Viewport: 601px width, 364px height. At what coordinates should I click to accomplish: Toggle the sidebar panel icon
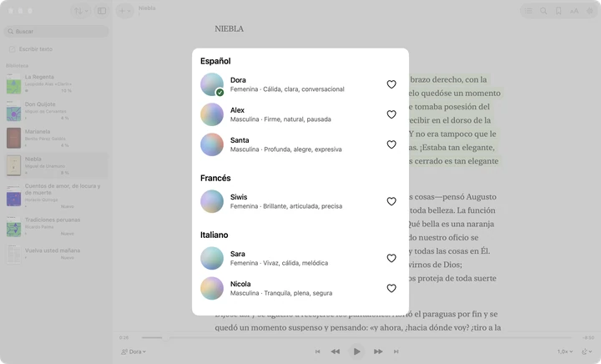pyautogui.click(x=102, y=11)
